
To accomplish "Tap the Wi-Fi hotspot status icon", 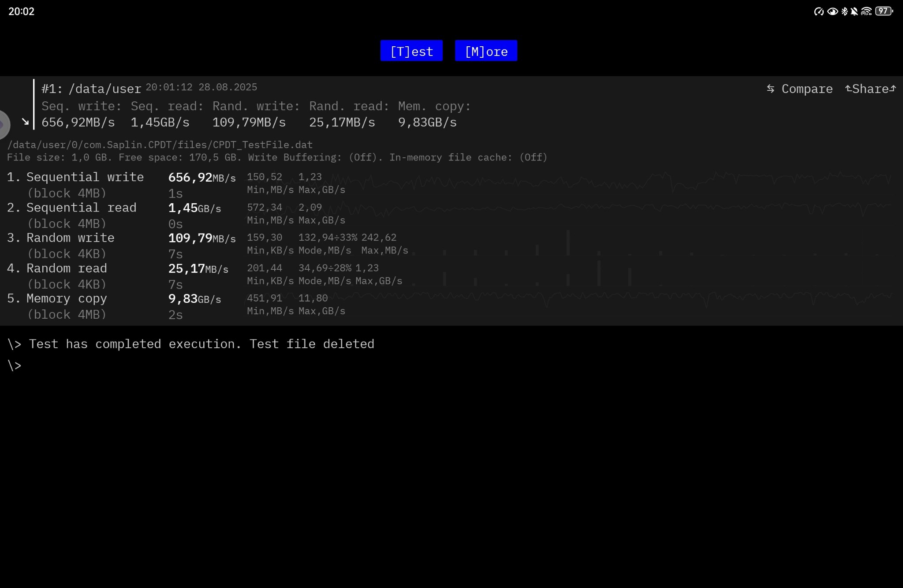I will [866, 11].
